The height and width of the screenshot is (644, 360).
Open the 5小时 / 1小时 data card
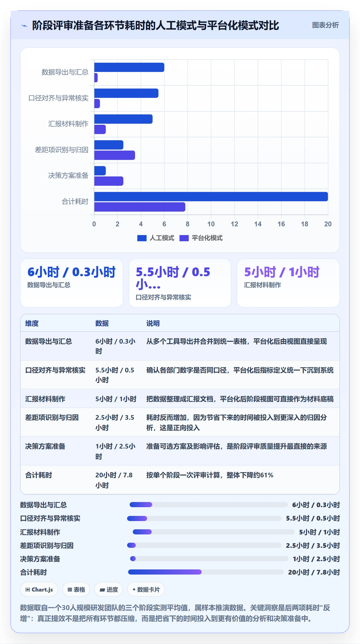click(x=288, y=283)
